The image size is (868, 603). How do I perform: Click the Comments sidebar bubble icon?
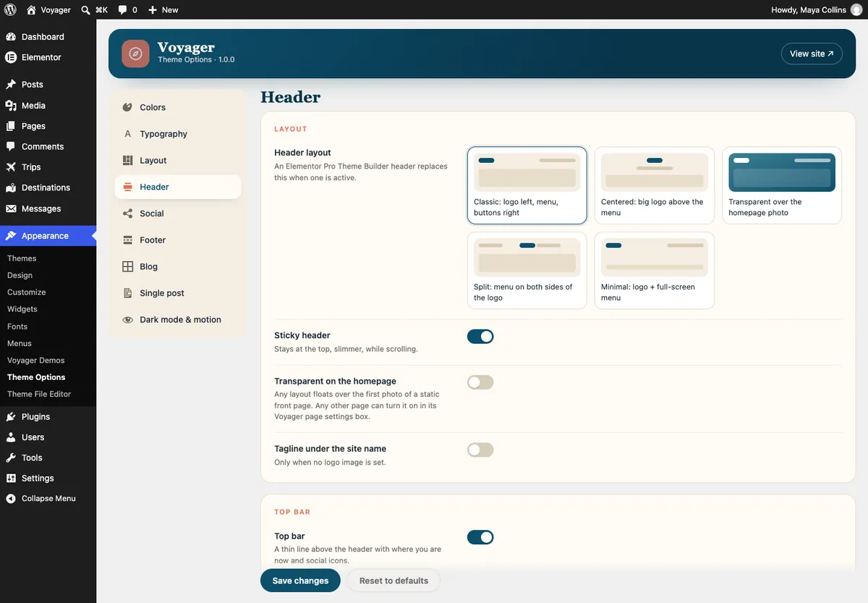coord(11,146)
